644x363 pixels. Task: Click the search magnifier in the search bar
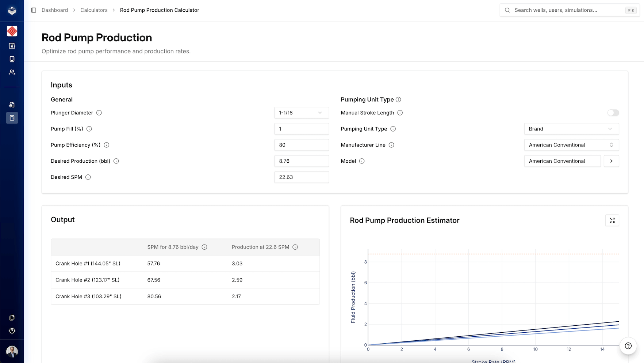[507, 10]
